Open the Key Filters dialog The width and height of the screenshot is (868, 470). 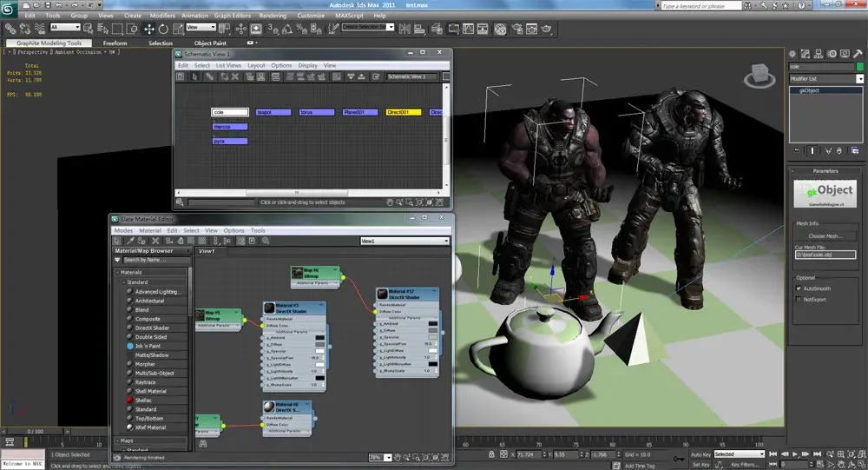pyautogui.click(x=745, y=465)
